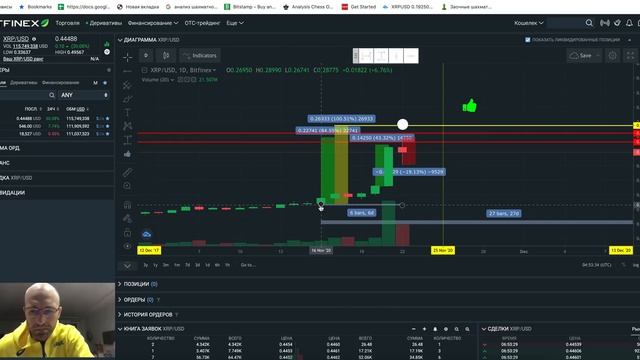Click the 25 Nov '20 date marker
The image size is (640, 360).
point(443,250)
